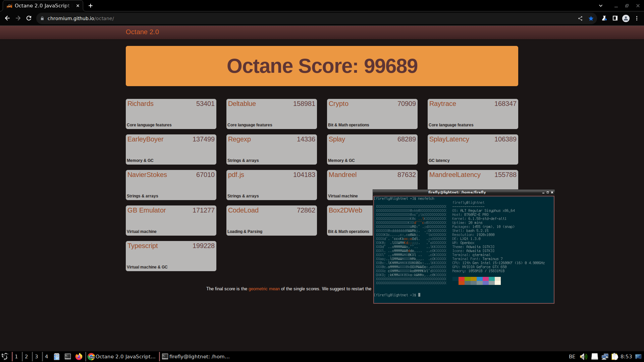Show desktop using rightmost panel icon
Screen dimensions: 644x362
(638, 357)
